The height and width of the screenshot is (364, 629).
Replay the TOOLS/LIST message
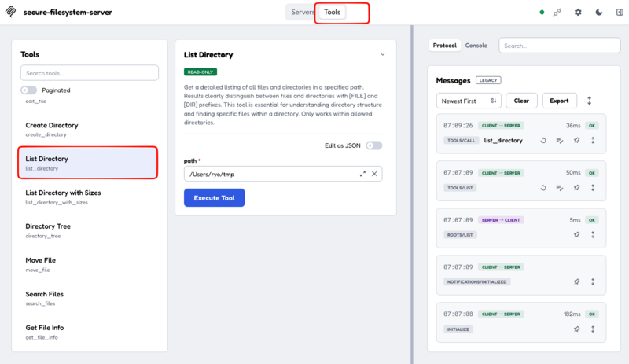(543, 188)
